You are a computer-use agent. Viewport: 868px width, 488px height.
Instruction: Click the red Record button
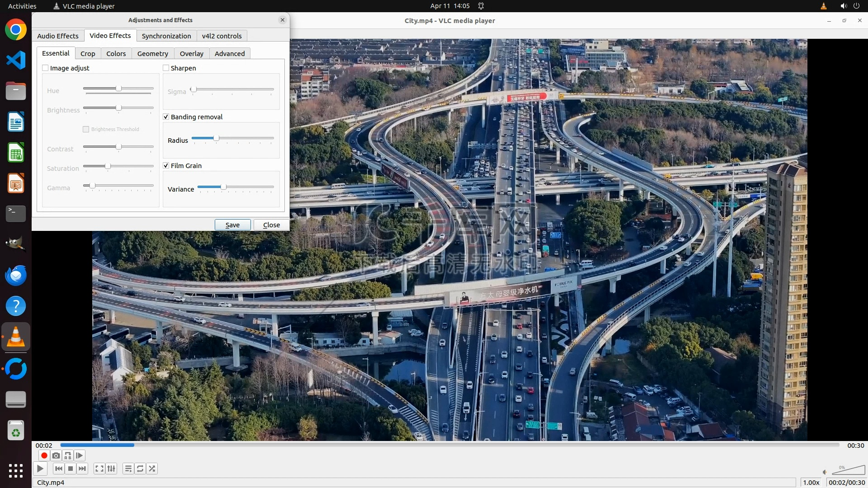44,455
